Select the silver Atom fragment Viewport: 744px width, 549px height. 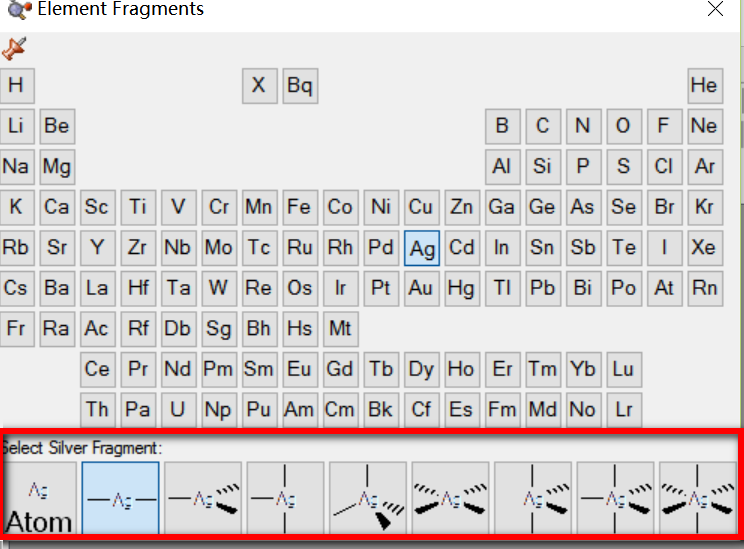point(40,498)
